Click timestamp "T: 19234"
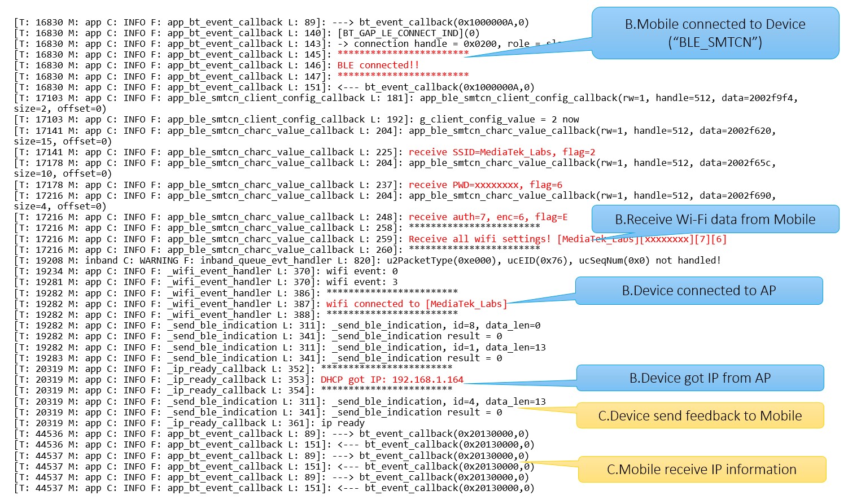848x504 pixels. 41,271
